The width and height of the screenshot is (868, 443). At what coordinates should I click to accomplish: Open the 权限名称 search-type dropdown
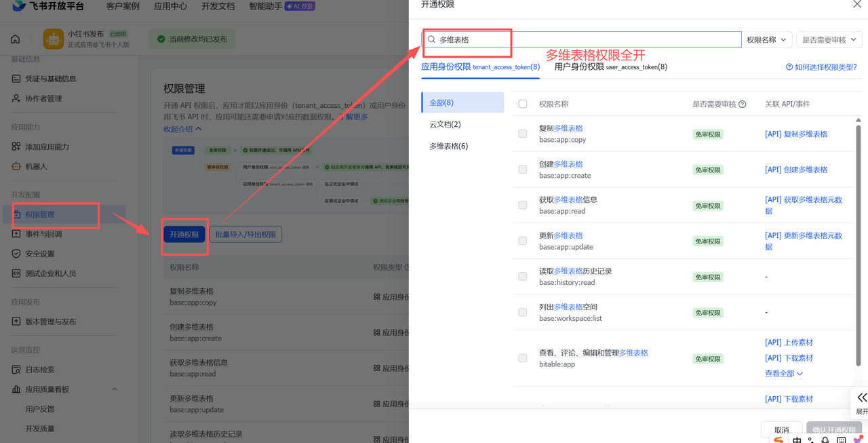point(767,39)
